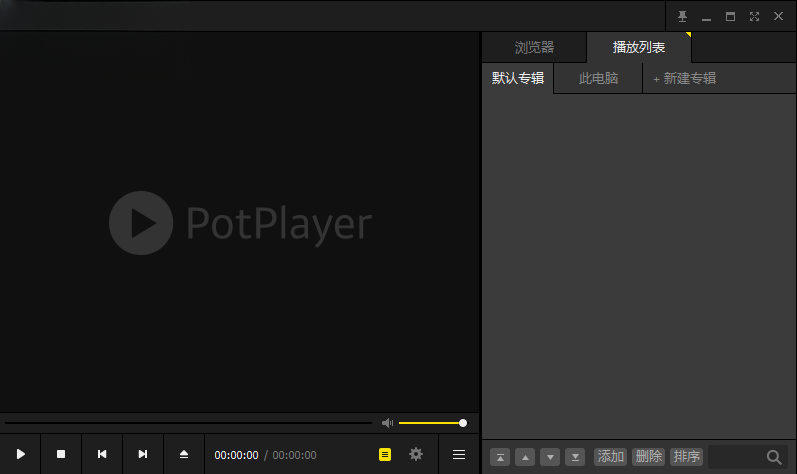
Task: Maximize the PotPlayer window
Action: pos(730,17)
